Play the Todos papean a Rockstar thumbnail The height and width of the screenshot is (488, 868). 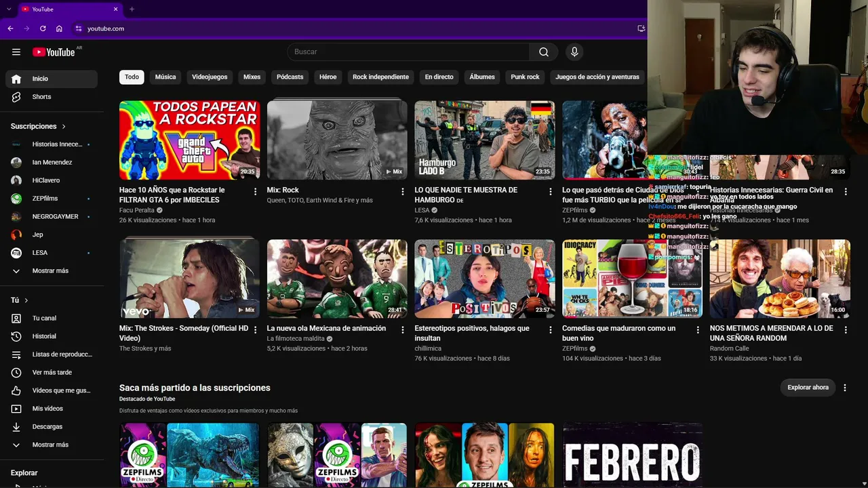pyautogui.click(x=189, y=140)
